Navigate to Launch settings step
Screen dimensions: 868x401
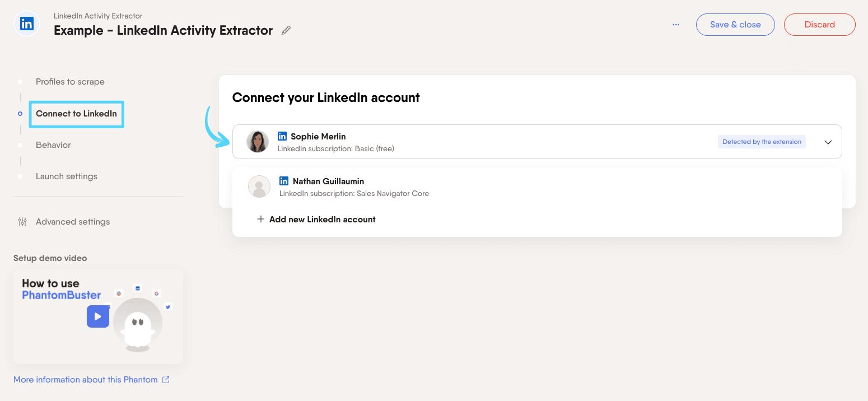67,176
